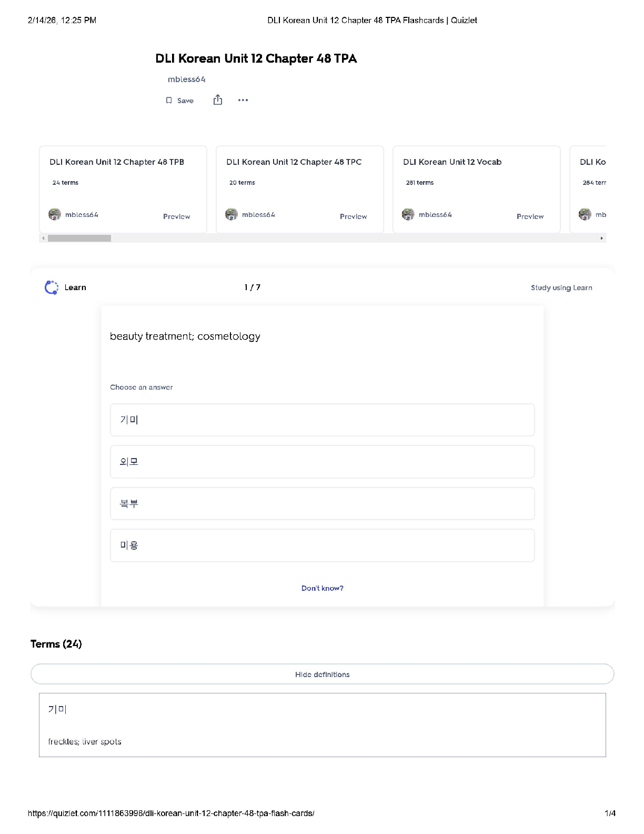Click scroll-right arrow on carousel scrollbar
The width and height of the screenshot is (644, 834).
(x=601, y=239)
